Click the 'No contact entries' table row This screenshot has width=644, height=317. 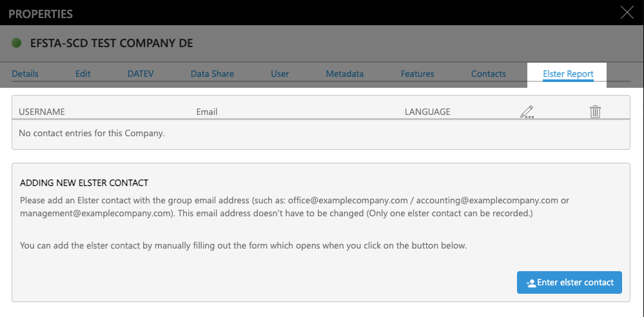92,134
